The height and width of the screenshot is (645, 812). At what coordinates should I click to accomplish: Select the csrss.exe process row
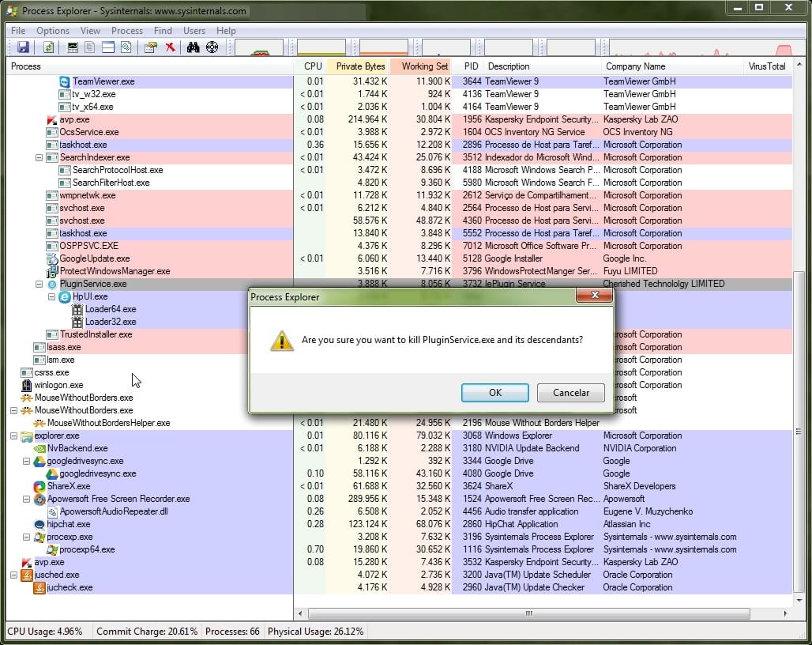[x=399, y=372]
